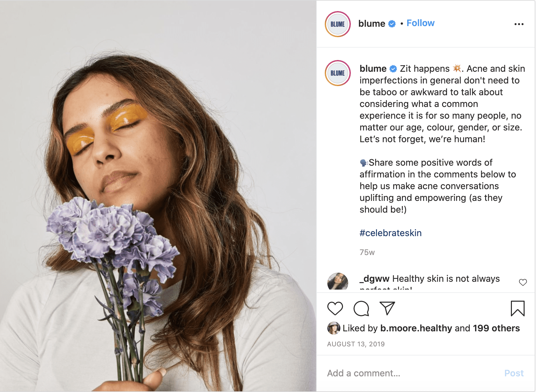
Task: Click the blume username in the header
Action: tap(372, 23)
